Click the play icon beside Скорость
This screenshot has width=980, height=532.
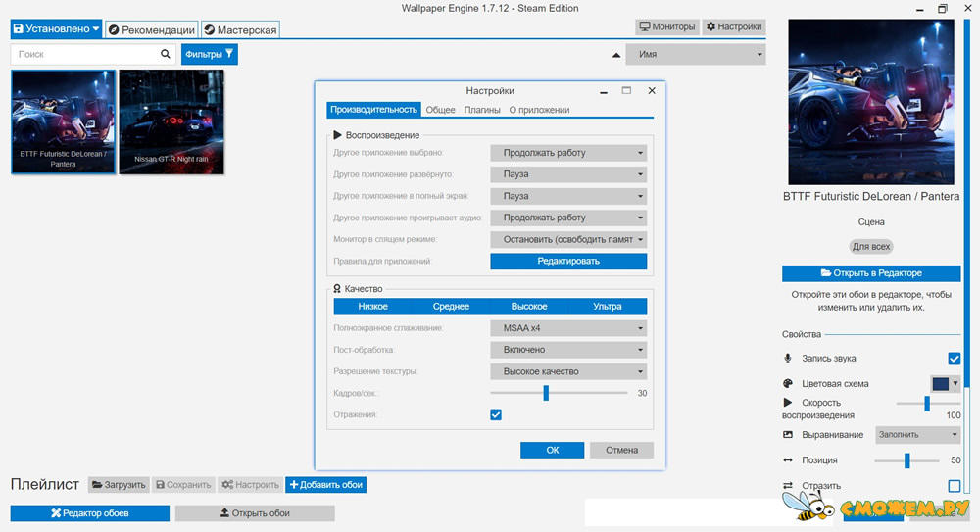[788, 402]
